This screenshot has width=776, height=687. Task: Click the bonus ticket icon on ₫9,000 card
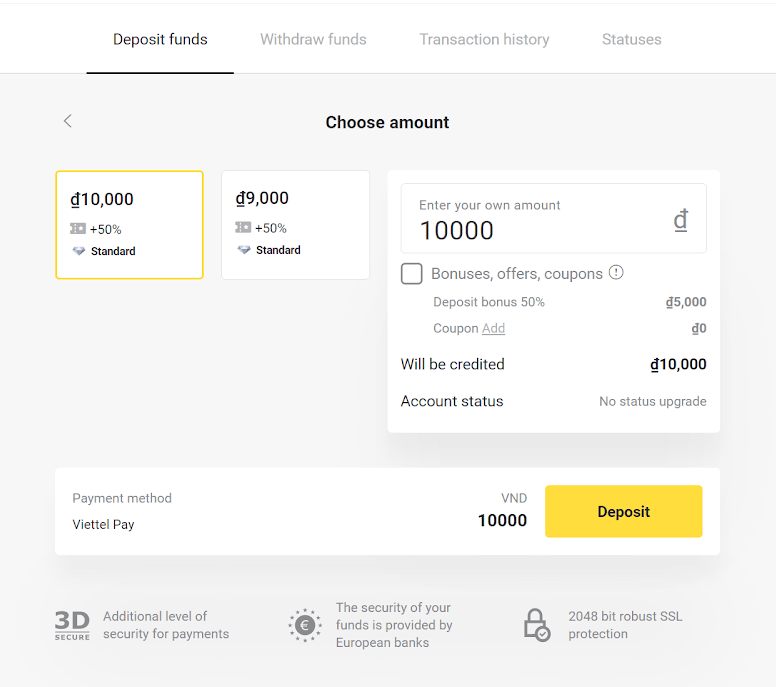[x=243, y=228]
